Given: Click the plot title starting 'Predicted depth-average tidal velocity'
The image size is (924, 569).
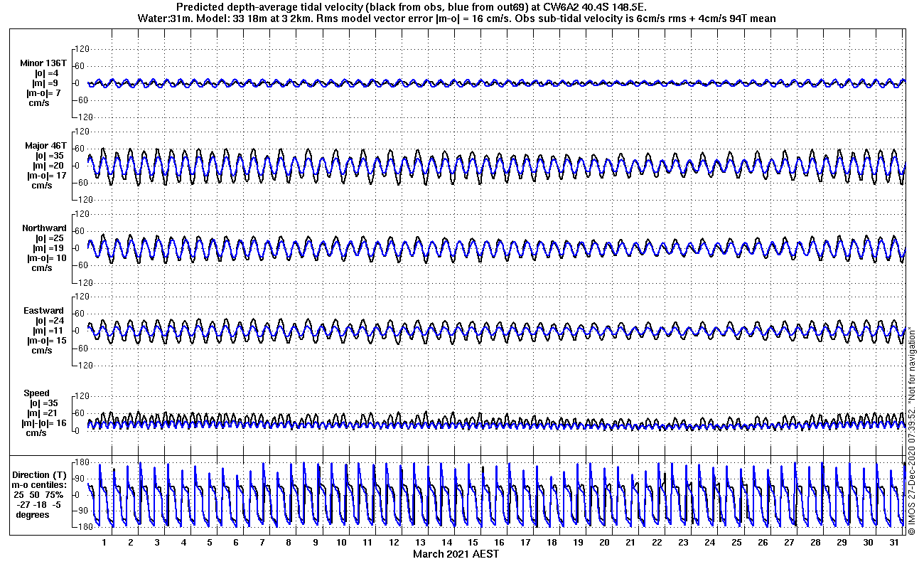Looking at the screenshot, I should [x=412, y=6].
